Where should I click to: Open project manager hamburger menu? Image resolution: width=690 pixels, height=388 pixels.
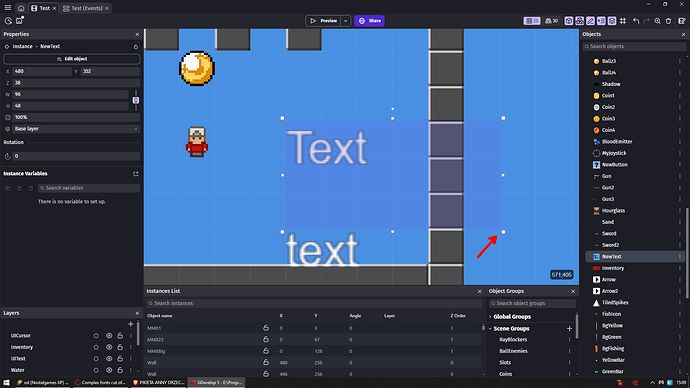(x=7, y=8)
